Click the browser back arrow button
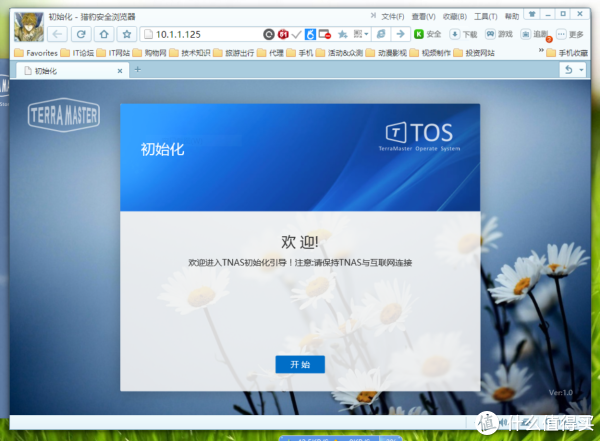Image resolution: width=600 pixels, height=441 pixels. pos(57,34)
